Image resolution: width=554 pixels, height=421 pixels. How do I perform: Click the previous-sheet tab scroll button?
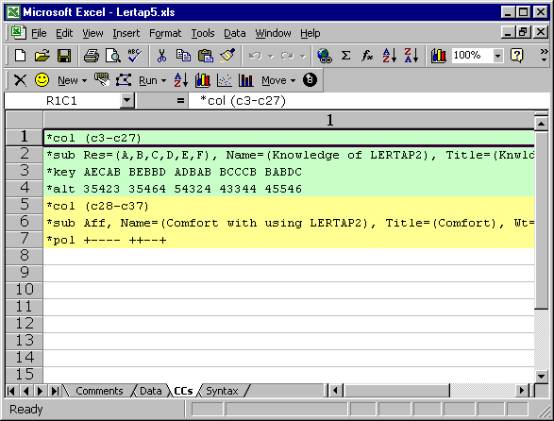[x=26, y=391]
